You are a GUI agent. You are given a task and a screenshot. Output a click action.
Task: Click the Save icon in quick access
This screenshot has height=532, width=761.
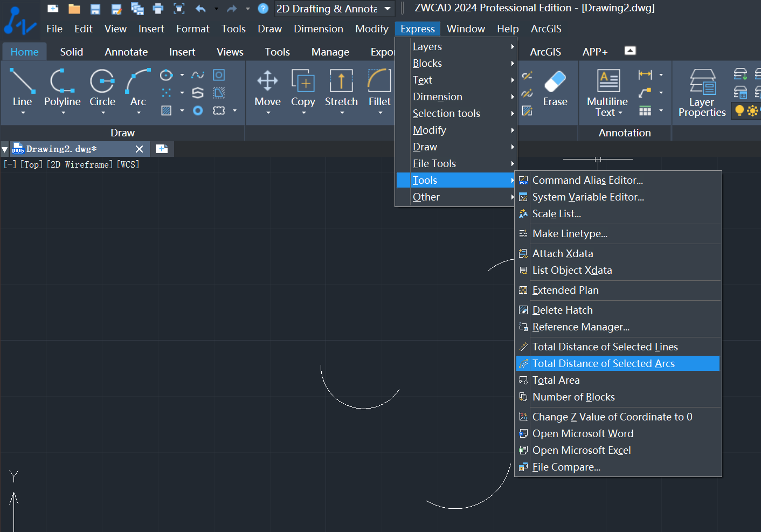click(95, 9)
